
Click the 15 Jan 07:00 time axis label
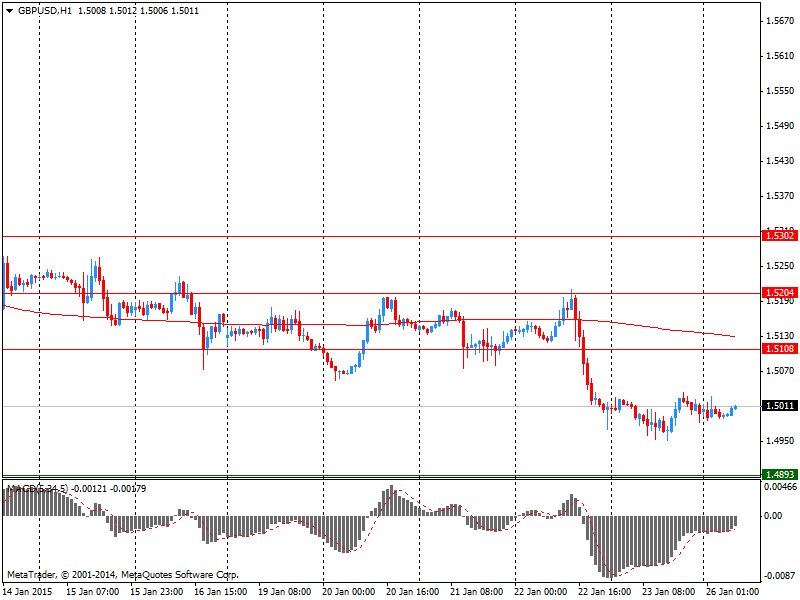93,592
